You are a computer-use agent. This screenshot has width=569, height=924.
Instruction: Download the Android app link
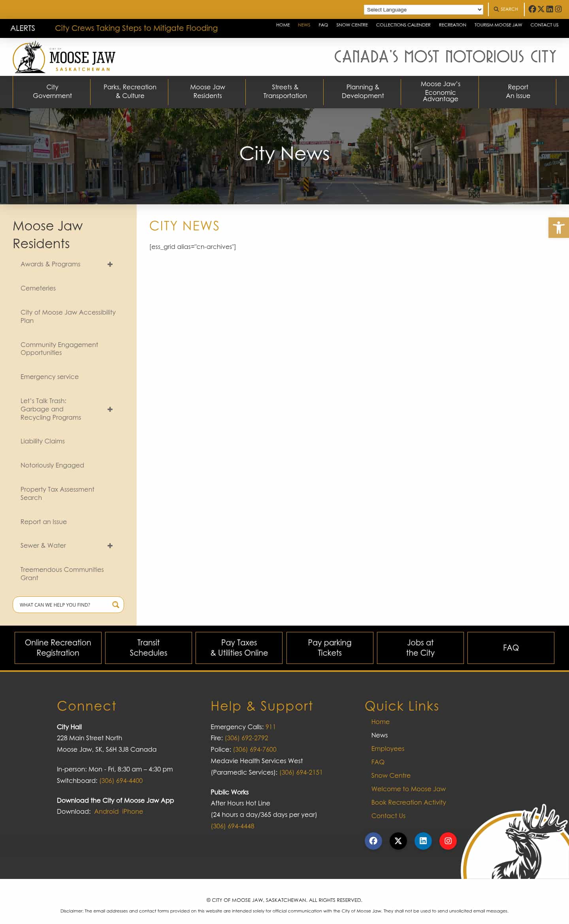pyautogui.click(x=106, y=811)
